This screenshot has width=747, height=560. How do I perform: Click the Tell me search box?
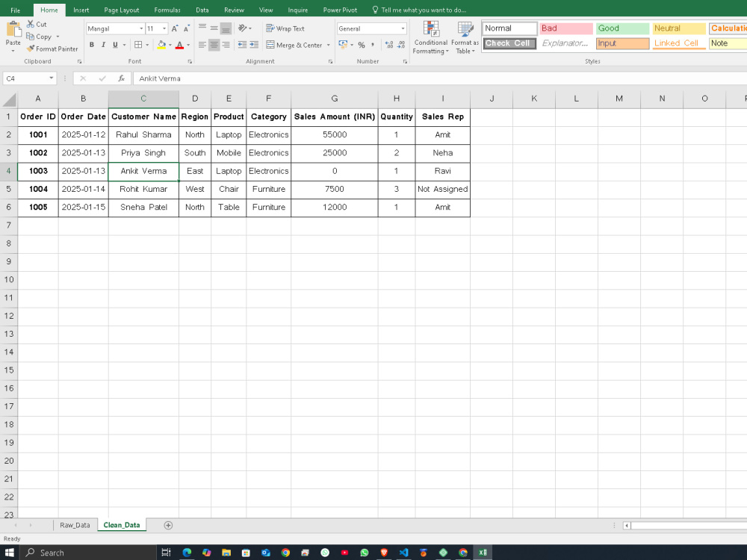tap(419, 10)
